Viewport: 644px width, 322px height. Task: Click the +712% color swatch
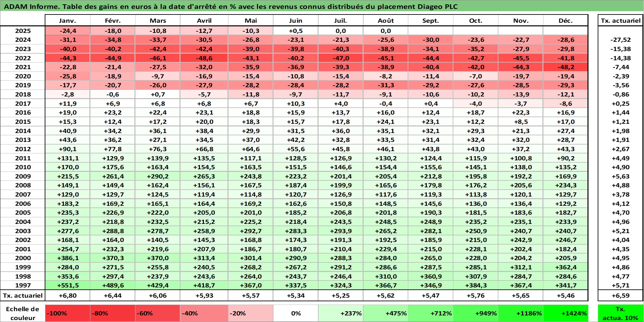click(x=431, y=313)
